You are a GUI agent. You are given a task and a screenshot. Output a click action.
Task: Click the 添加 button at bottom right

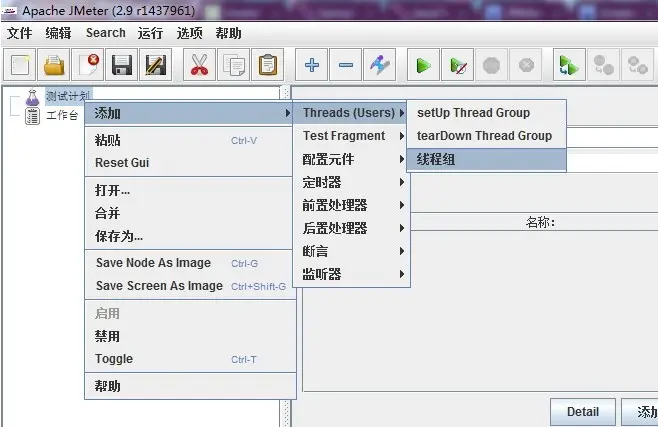pos(640,412)
